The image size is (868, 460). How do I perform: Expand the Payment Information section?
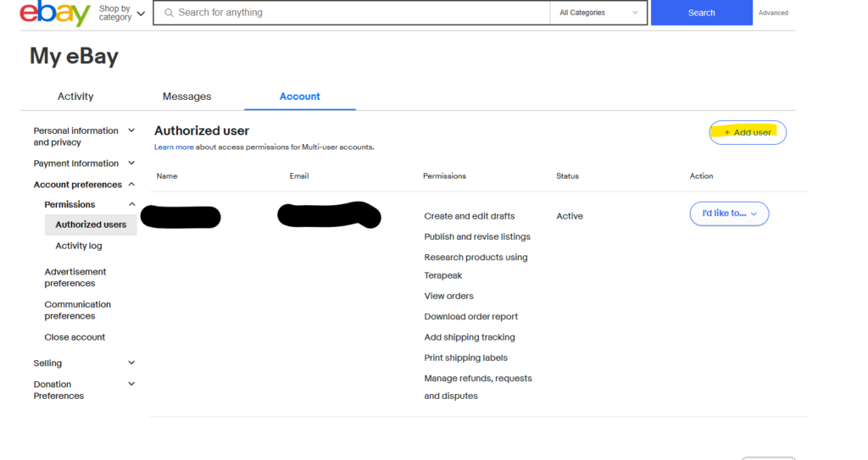84,163
